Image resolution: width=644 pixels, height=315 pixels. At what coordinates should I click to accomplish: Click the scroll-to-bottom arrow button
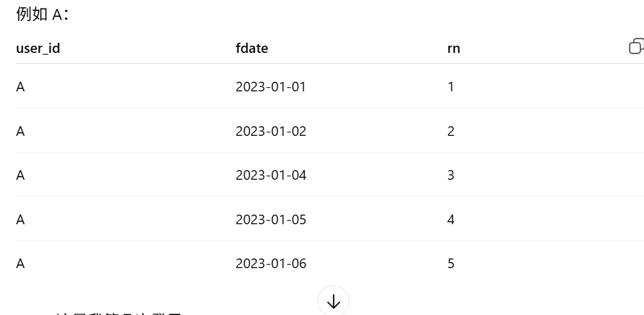333,301
